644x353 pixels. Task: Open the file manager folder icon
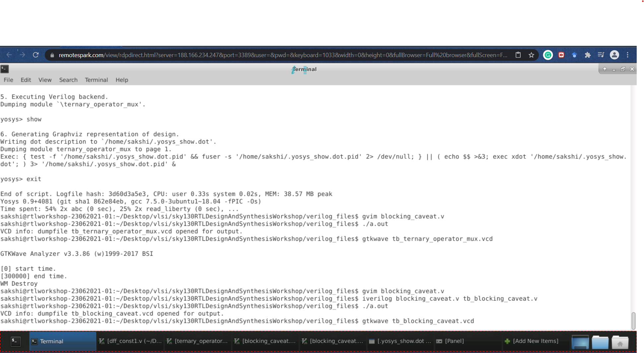click(x=600, y=342)
